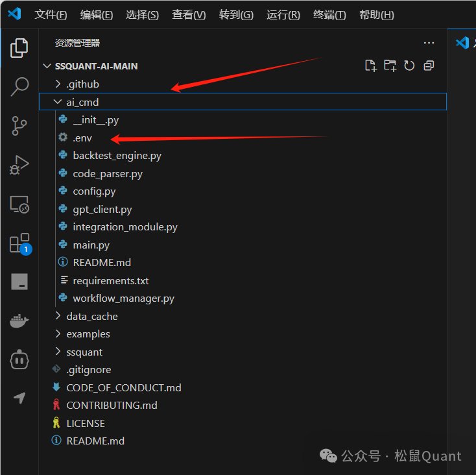Open the Search view icon

19,86
